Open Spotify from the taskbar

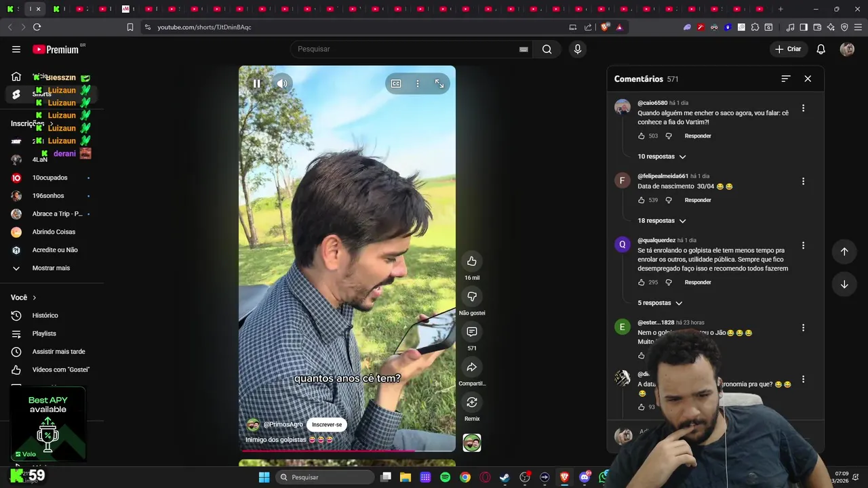pos(445,477)
